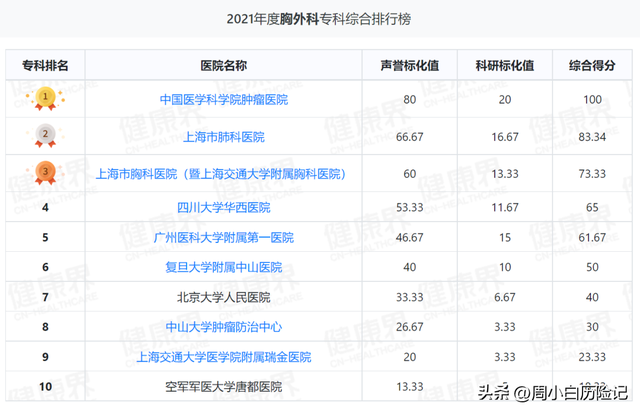This screenshot has width=640, height=413.
Task: Click reputation value 80 in row 1
Action: coord(410,100)
